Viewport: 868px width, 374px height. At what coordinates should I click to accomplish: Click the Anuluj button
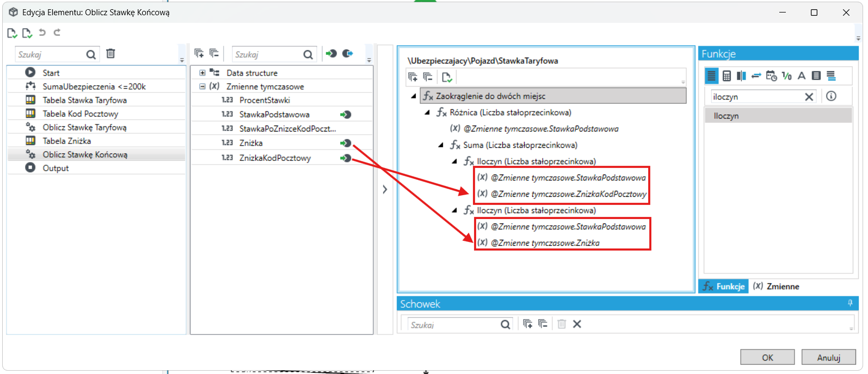point(828,357)
